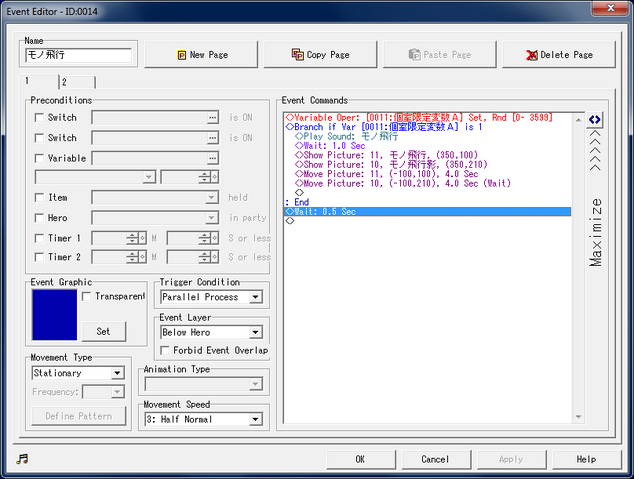Open the Item precondition dropdown

click(211, 197)
